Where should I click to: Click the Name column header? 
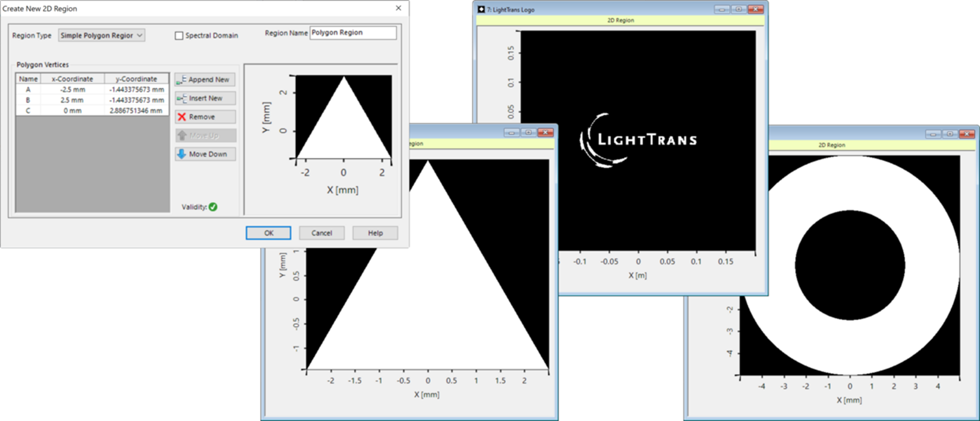coord(28,79)
